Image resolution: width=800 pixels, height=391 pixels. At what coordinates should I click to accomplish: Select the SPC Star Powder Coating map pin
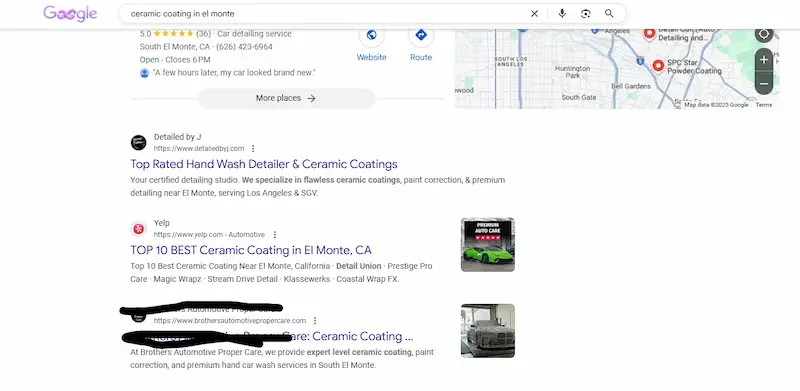658,65
